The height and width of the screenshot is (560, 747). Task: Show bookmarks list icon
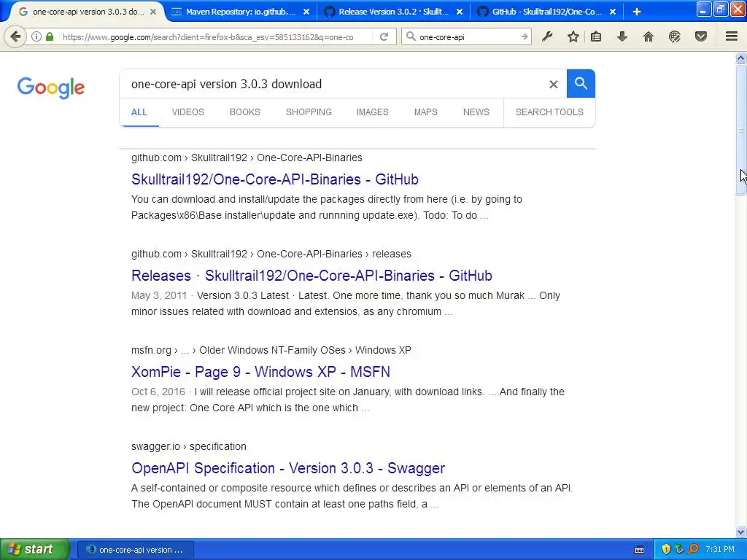(x=595, y=36)
